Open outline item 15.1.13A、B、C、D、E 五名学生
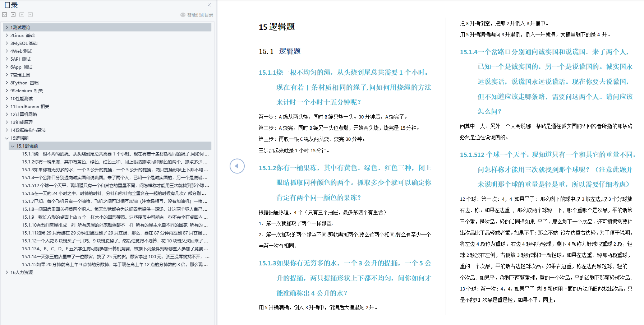Screen dimensions: 644x325 [x=115, y=249]
